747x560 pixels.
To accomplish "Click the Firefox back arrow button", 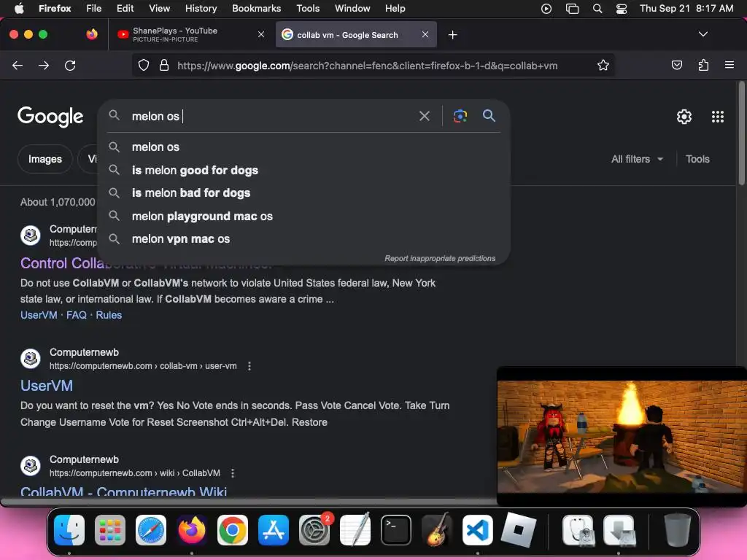I will tap(18, 65).
